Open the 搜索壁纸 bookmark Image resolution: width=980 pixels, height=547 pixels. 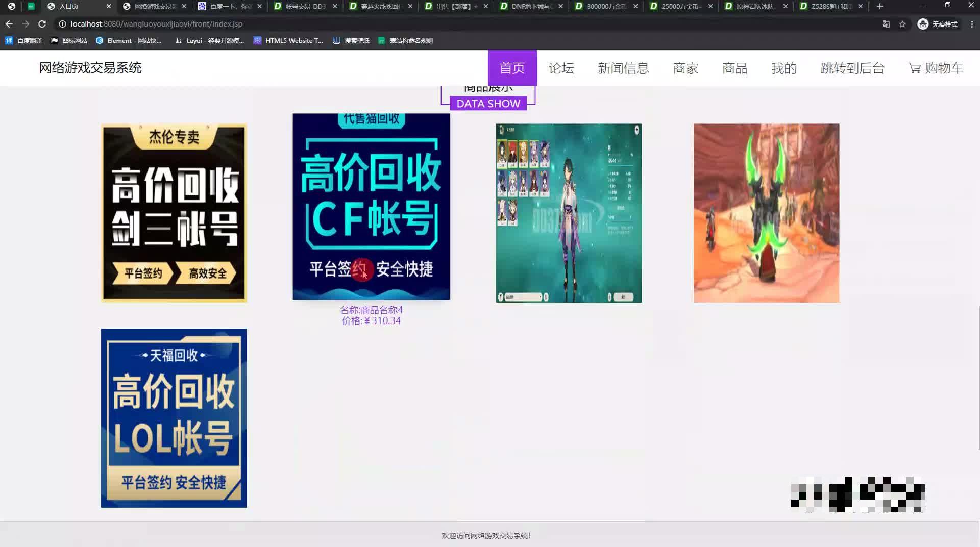tap(351, 41)
